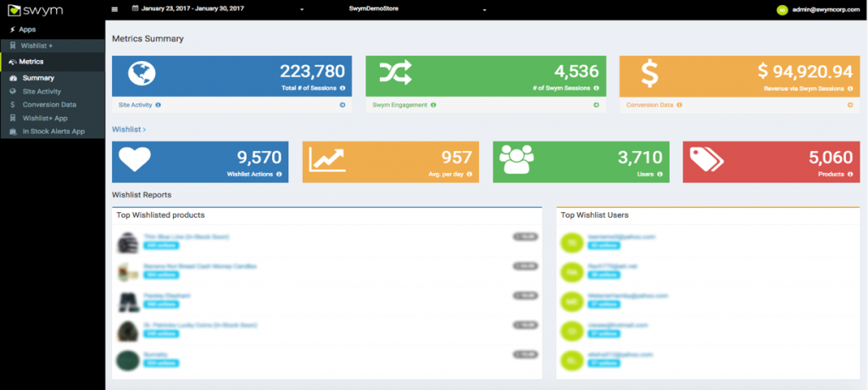The width and height of the screenshot is (868, 390).
Task: Click the first wishlisted product thumbnail
Action: pos(128,243)
